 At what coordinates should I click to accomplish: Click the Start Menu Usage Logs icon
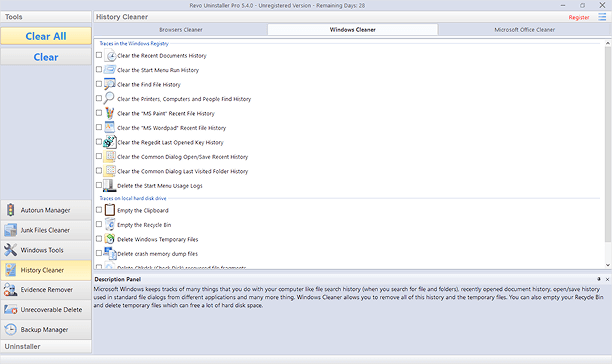pyautogui.click(x=109, y=186)
